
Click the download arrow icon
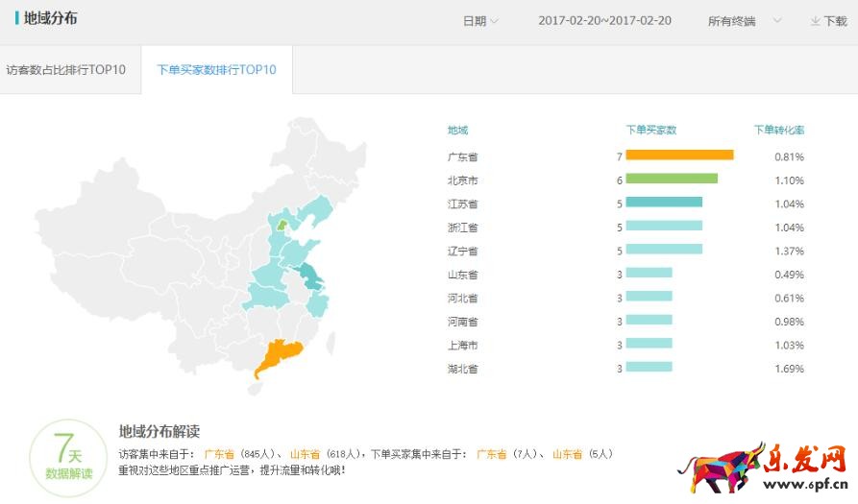click(x=815, y=21)
